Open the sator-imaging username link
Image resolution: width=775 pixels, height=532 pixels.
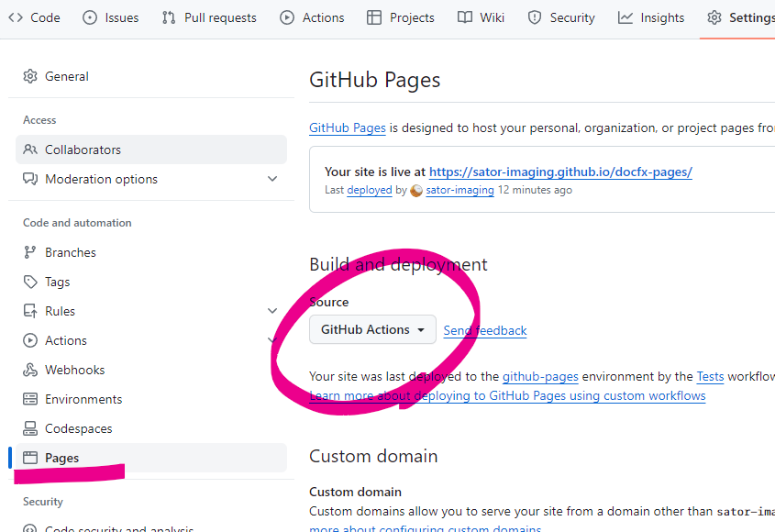[459, 191]
